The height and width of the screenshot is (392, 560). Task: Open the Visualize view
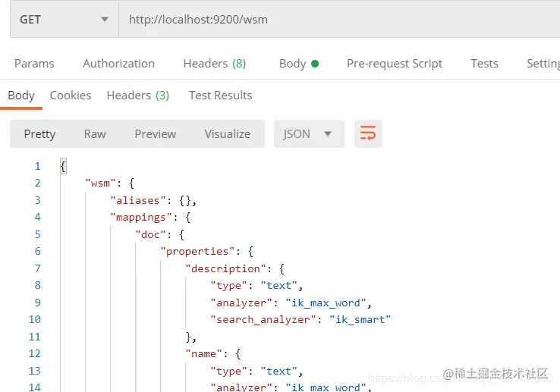(228, 134)
